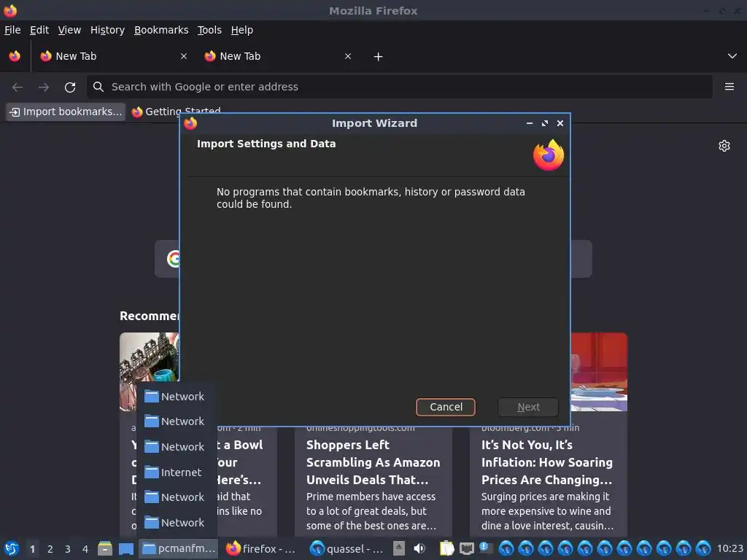Click the removable media eject tray icon
The width and height of the screenshot is (747, 560).
click(399, 548)
